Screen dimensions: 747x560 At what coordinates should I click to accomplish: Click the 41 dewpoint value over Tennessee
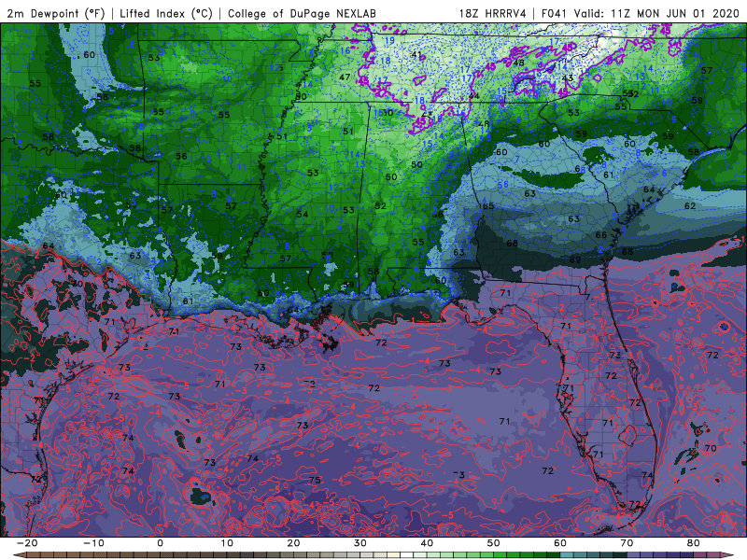(x=416, y=55)
